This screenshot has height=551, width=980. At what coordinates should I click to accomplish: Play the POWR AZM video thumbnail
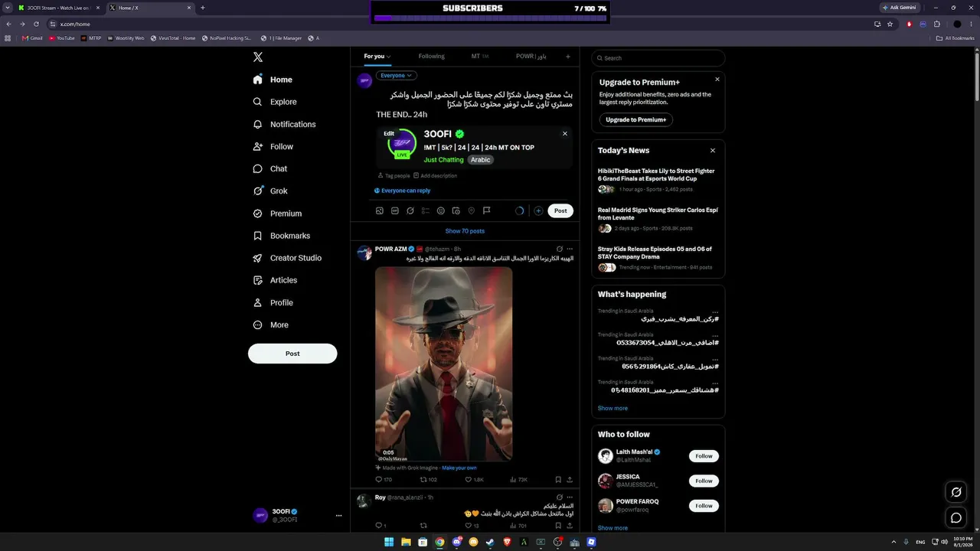point(443,364)
